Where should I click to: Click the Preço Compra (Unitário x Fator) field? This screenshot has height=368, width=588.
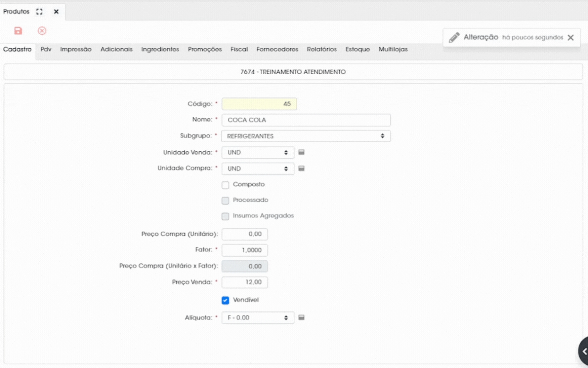(245, 266)
